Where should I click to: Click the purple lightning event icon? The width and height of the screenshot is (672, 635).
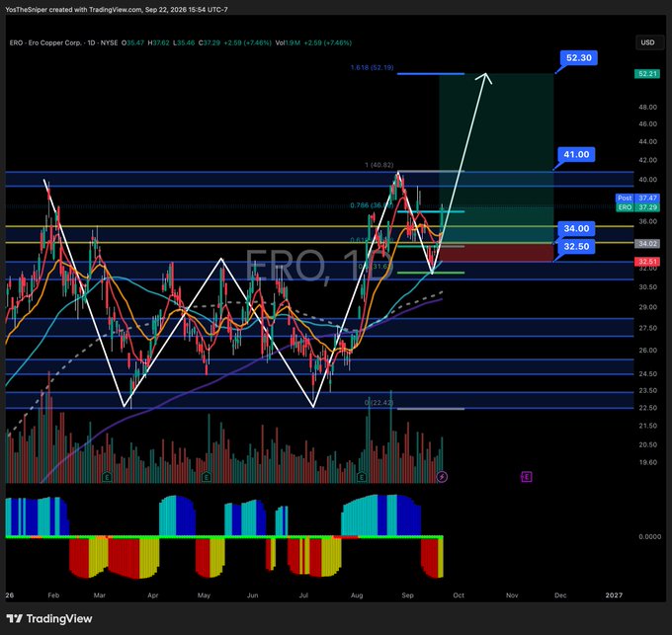(x=442, y=477)
